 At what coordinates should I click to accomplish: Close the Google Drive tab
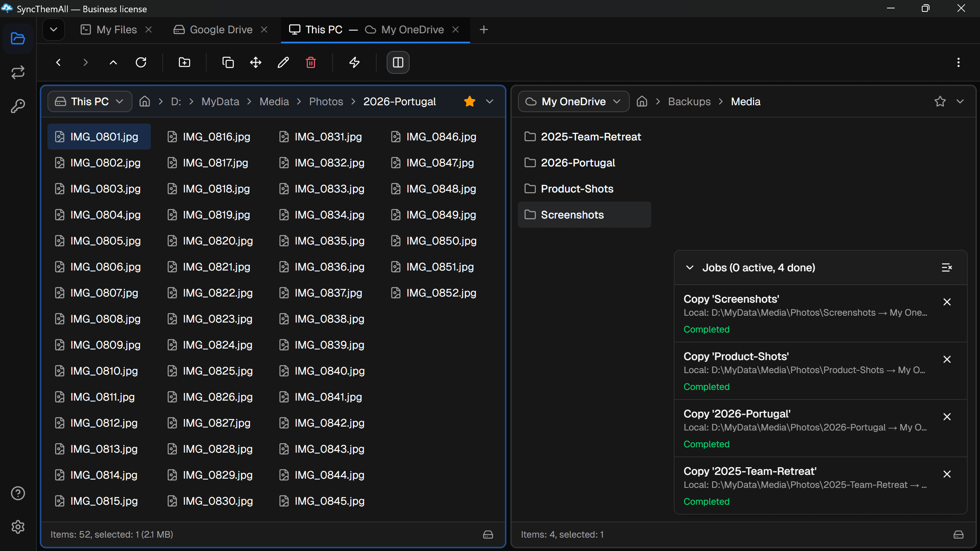(264, 29)
